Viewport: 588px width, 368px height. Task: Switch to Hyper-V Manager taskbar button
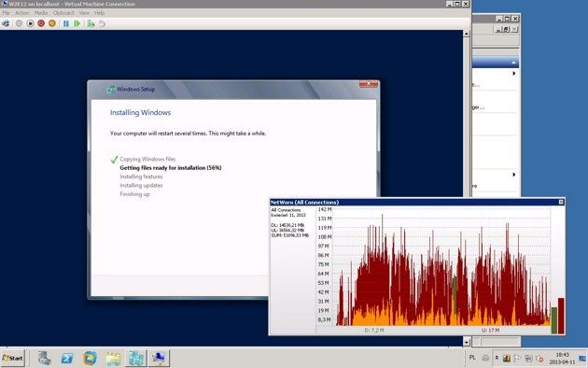(x=135, y=359)
